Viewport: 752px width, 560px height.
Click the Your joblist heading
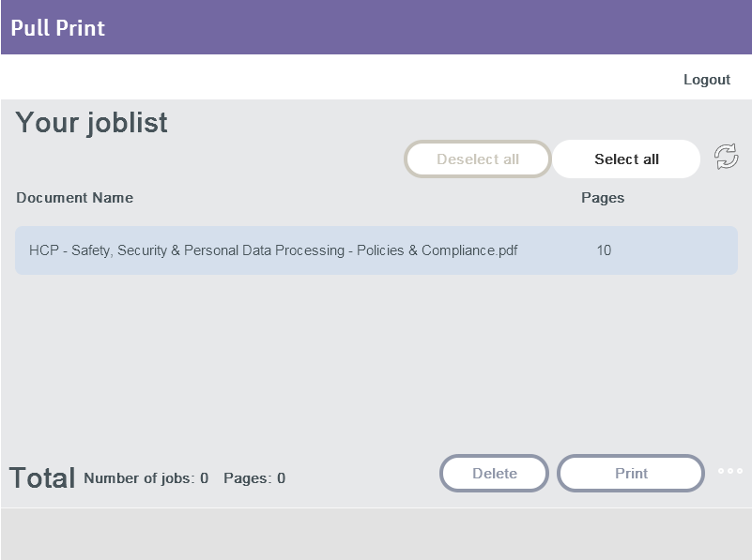(92, 123)
